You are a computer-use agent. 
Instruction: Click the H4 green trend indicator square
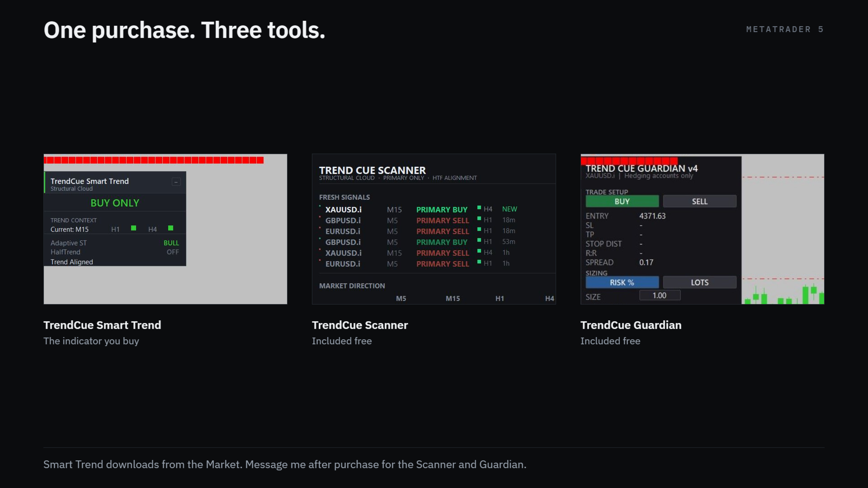[x=170, y=228]
